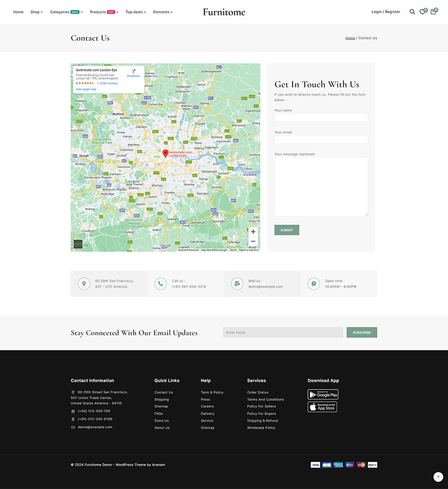Click the search magnifier icon in header
Viewport: 448px width, 489px height.
pos(412,12)
